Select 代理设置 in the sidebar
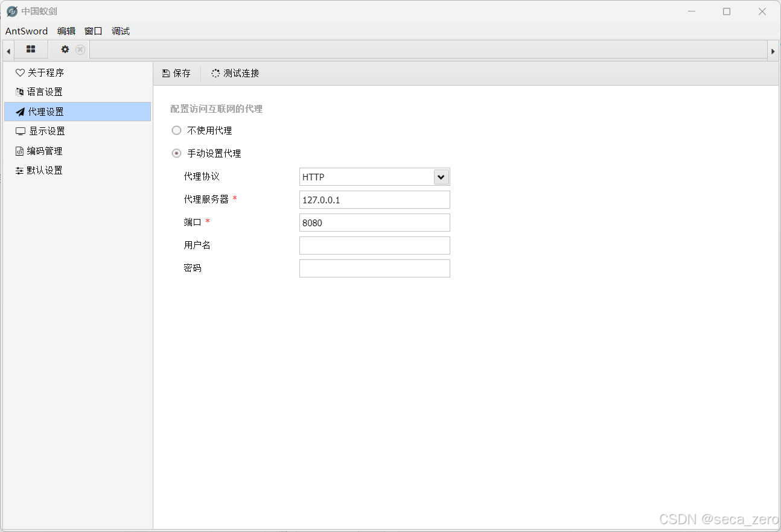Screen dimensions: 781x532 click(77, 112)
